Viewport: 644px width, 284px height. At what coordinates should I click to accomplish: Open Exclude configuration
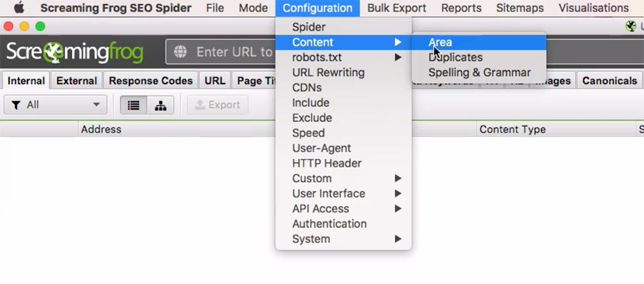coord(343,118)
